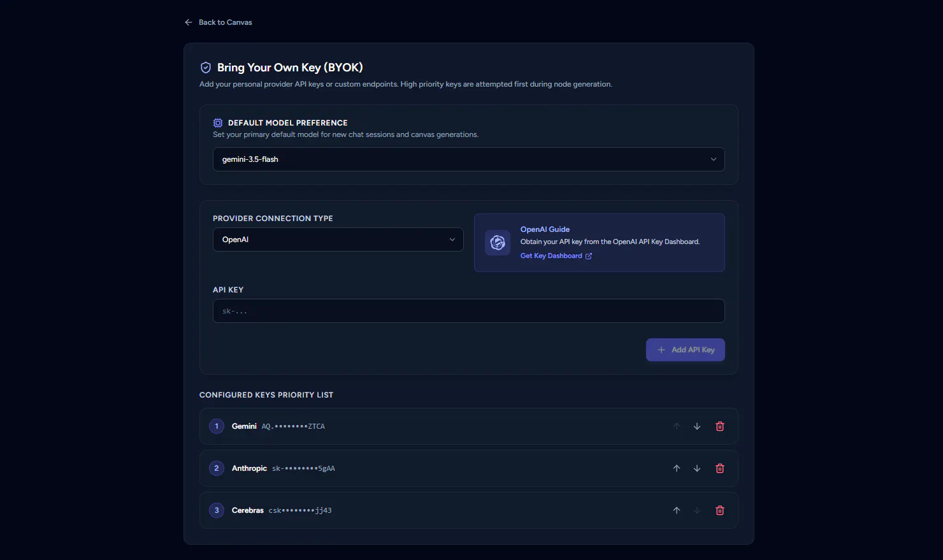Move Cerebras key down in priority
This screenshot has width=943, height=560.
[x=697, y=510]
